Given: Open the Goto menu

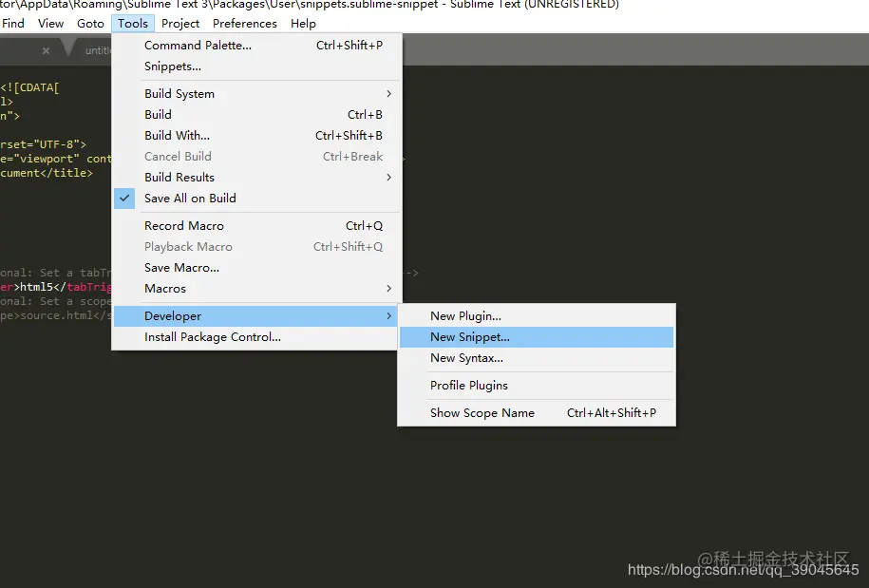Looking at the screenshot, I should [90, 24].
